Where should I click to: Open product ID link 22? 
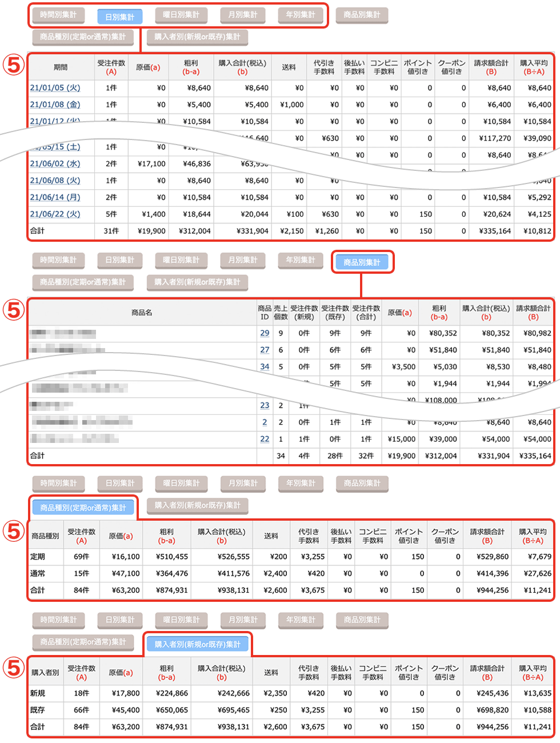click(x=265, y=439)
